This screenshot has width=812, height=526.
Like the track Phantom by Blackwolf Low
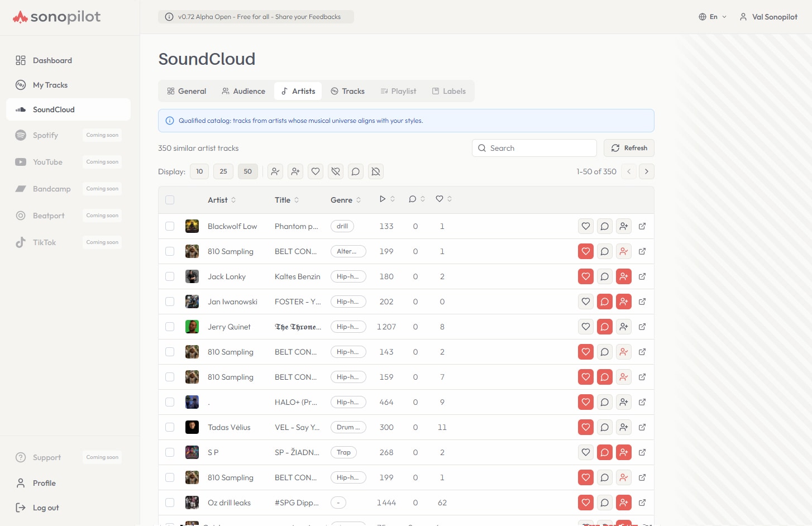(585, 226)
